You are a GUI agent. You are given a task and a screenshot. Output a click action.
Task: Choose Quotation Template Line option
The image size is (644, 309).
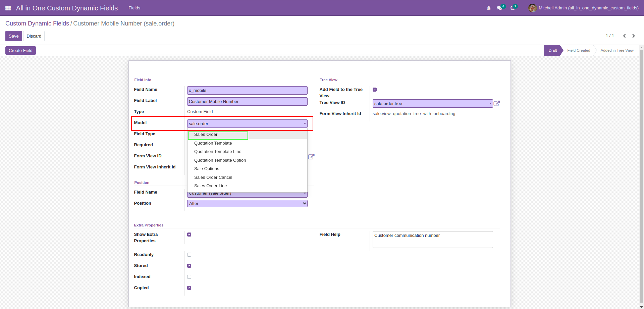pos(218,152)
